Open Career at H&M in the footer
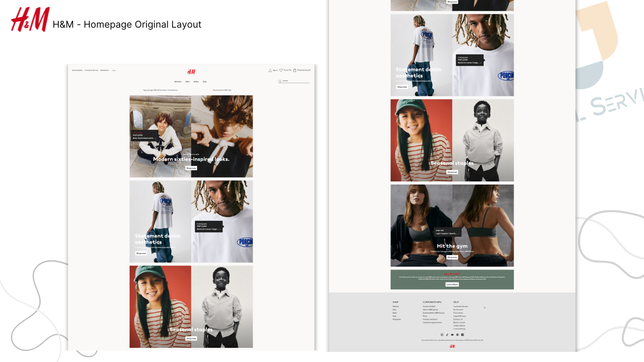Viewport: 644px width, 362px height. tap(429, 306)
